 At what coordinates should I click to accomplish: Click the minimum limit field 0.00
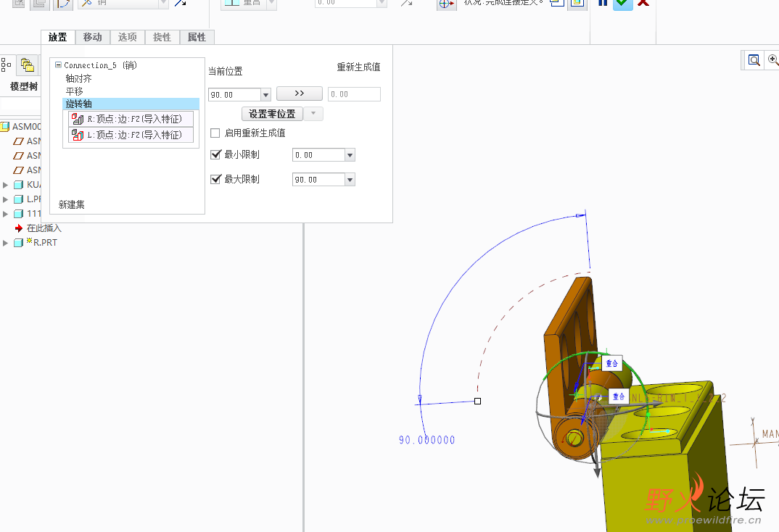319,155
